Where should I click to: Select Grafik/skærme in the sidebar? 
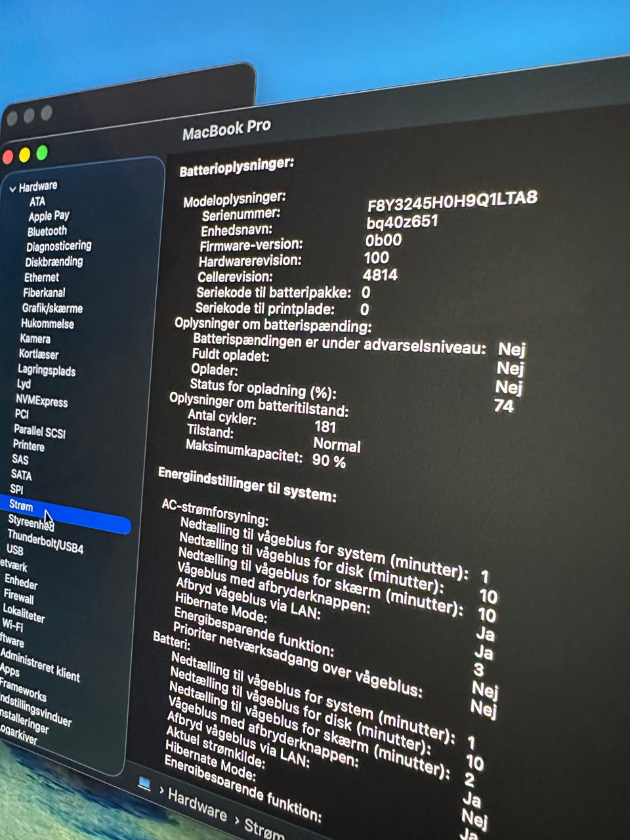click(x=52, y=308)
